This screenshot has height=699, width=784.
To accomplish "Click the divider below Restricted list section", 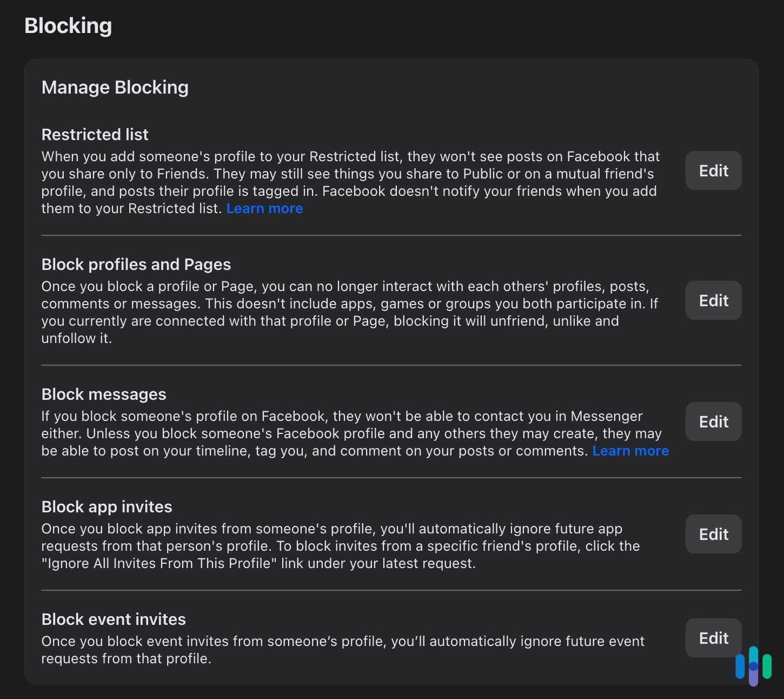I will tap(391, 235).
